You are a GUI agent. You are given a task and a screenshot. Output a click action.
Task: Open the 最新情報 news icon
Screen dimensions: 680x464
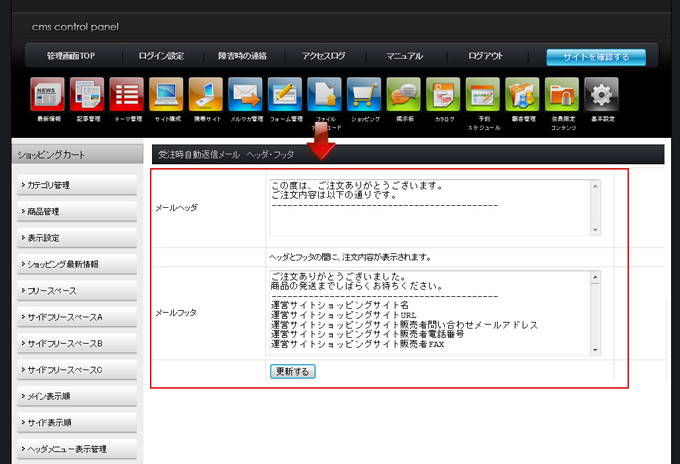48,94
